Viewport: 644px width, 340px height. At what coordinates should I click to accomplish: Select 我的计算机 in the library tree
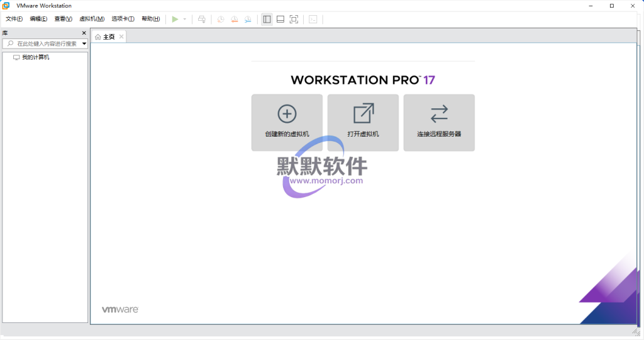[35, 57]
